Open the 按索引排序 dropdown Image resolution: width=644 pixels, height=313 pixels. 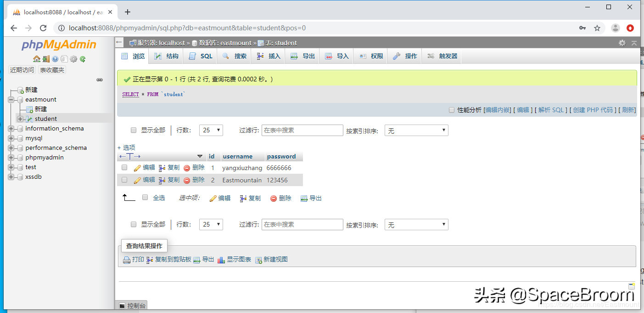point(416,130)
